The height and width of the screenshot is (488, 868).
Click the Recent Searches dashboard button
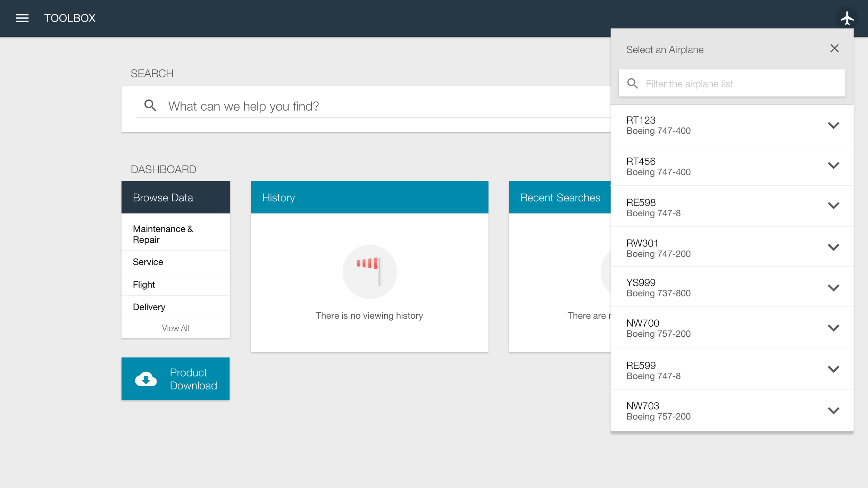point(559,197)
